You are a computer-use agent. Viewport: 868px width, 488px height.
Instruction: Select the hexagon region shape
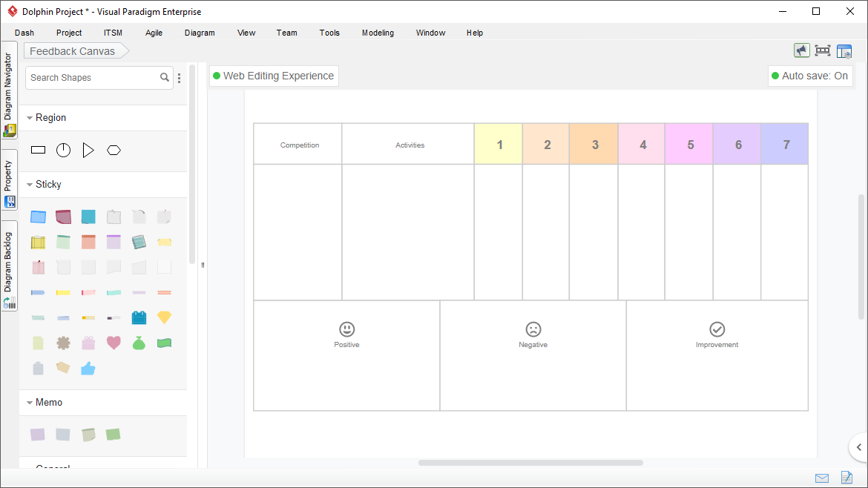tap(114, 150)
